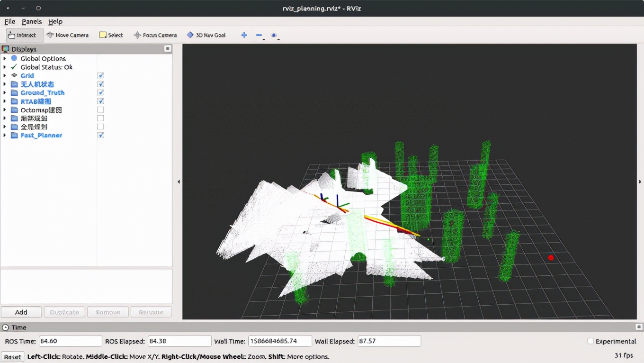This screenshot has width=644, height=363.
Task: Activate the Focus Camera tool
Action: coord(155,35)
